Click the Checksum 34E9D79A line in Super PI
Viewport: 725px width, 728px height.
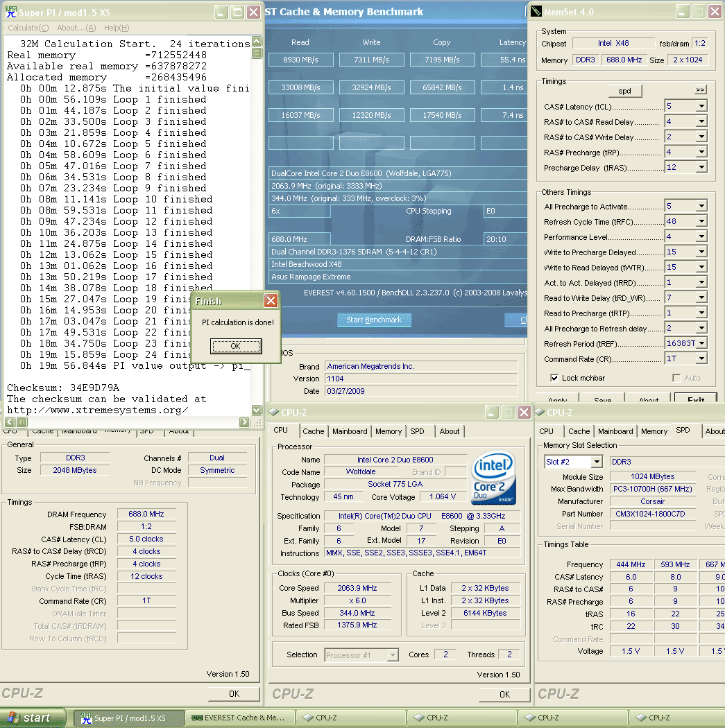(63, 388)
